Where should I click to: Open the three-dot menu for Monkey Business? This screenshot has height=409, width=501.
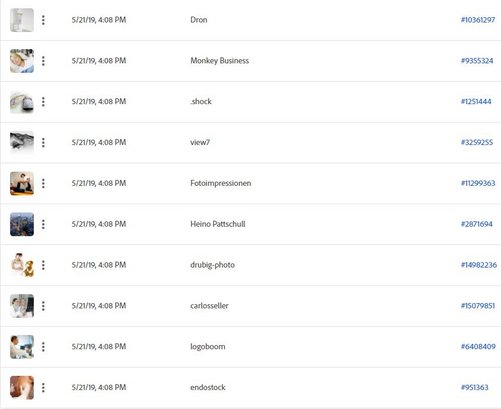click(43, 61)
